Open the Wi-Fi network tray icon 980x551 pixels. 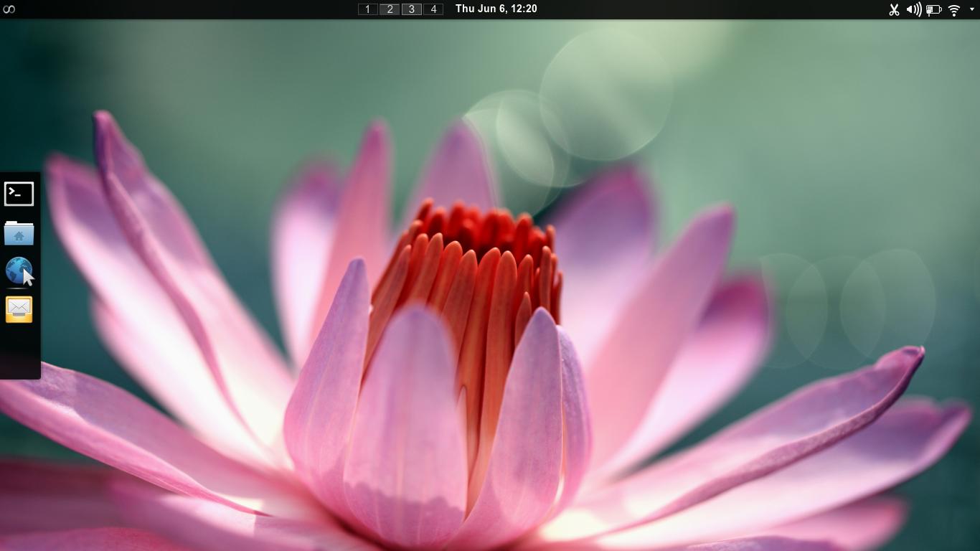click(x=954, y=9)
